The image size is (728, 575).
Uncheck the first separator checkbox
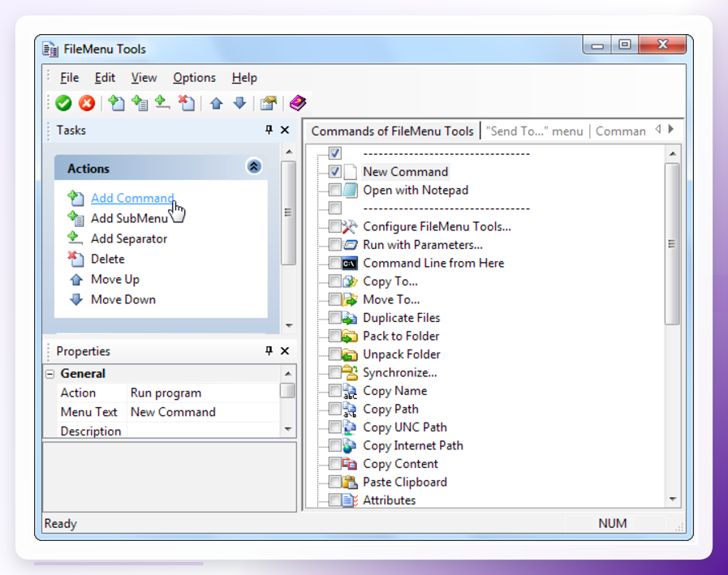pos(334,153)
